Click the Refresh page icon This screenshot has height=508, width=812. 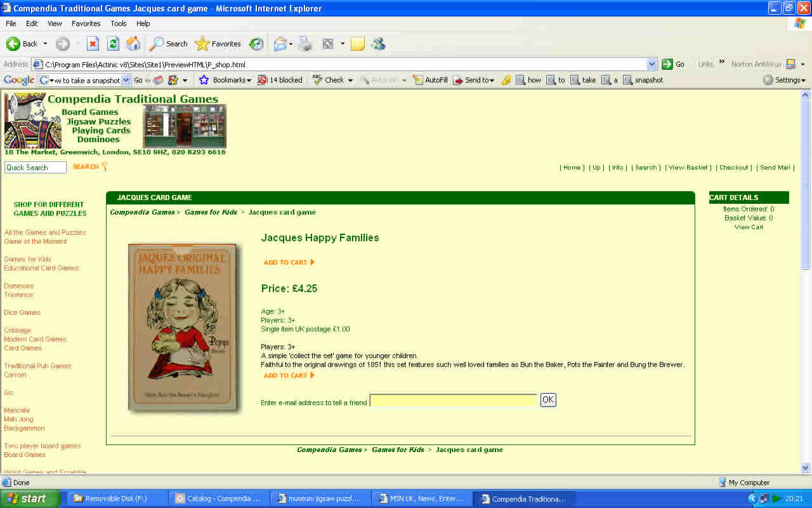tap(113, 44)
